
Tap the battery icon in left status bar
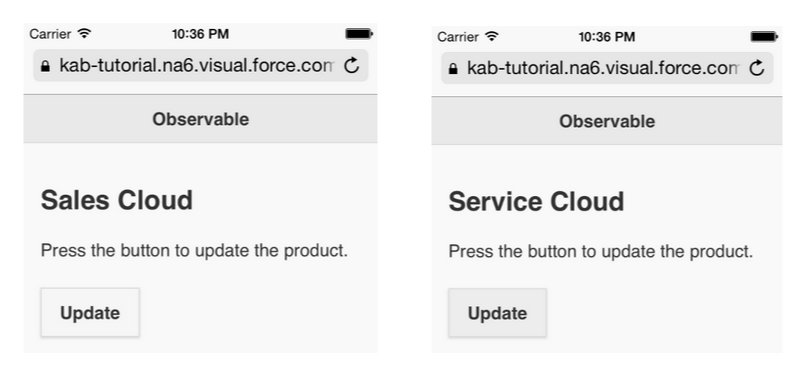point(359,34)
